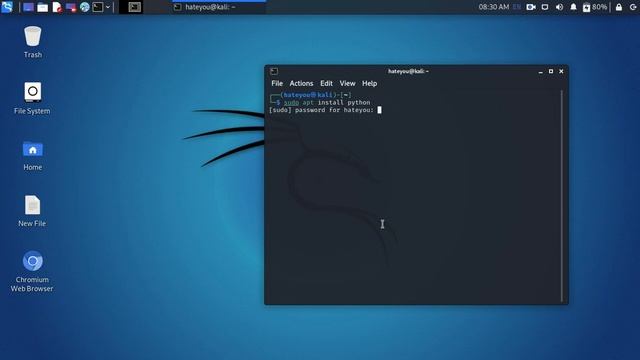Select the File System desktop icon
640x360 pixels.
point(32,98)
